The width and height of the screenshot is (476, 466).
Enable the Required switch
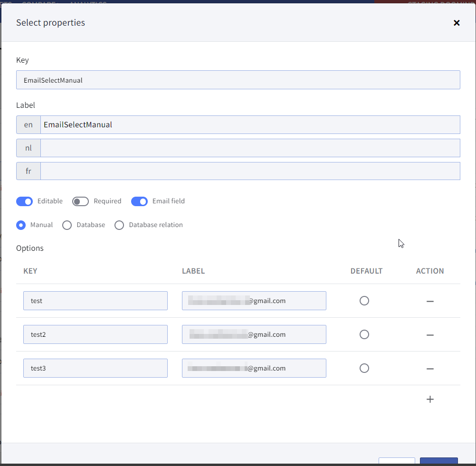point(80,201)
